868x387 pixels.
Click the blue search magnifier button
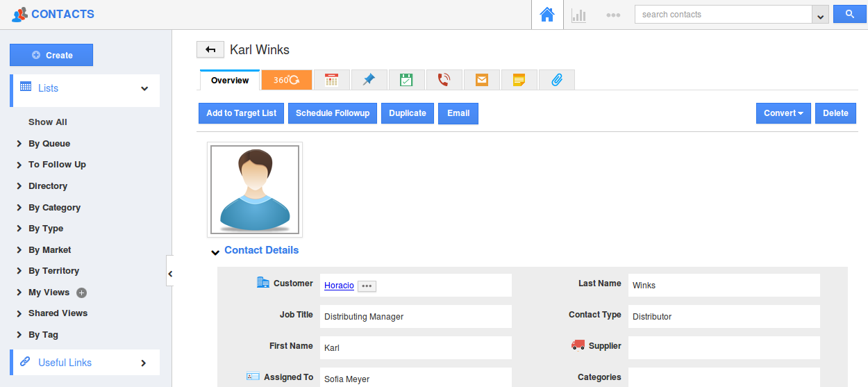pyautogui.click(x=849, y=15)
